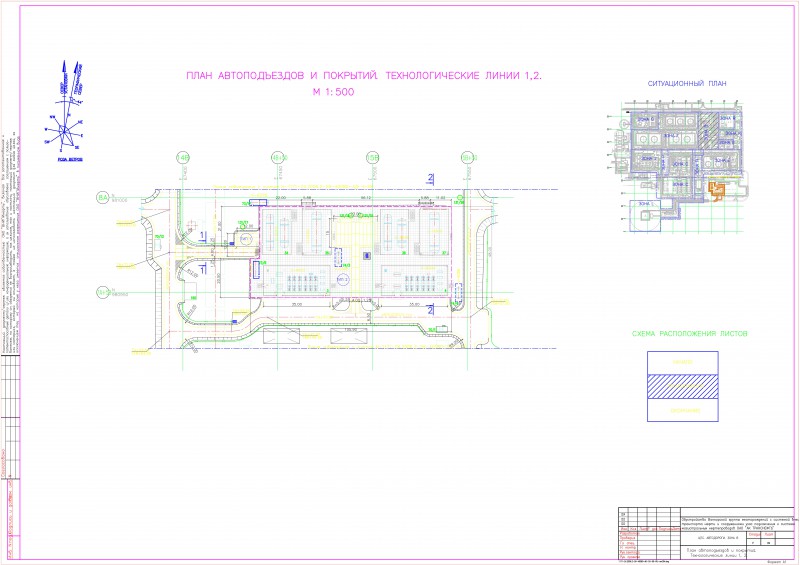Click the 'ЗОНА 0' label on situational plan
The height and width of the screenshot is (565, 800).
645,119
